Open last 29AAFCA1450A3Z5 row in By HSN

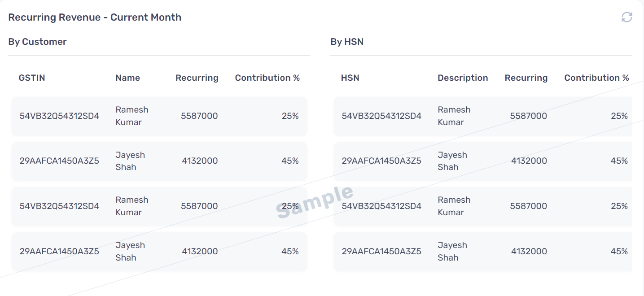pyautogui.click(x=483, y=252)
